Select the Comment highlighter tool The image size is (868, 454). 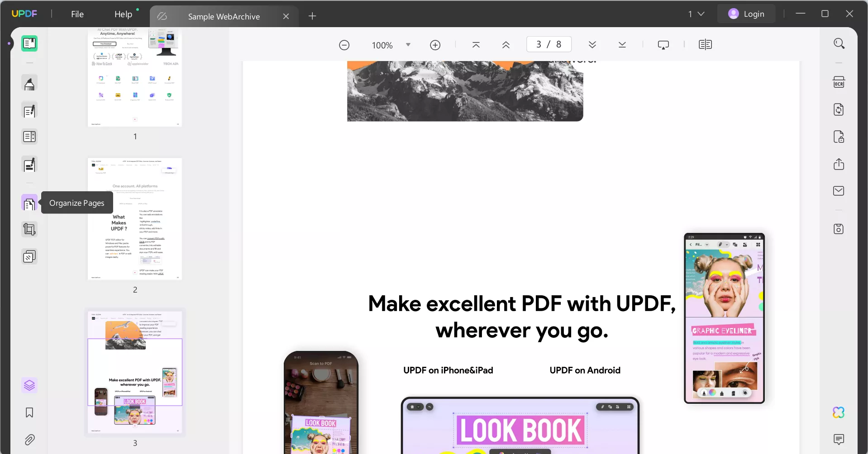29,84
